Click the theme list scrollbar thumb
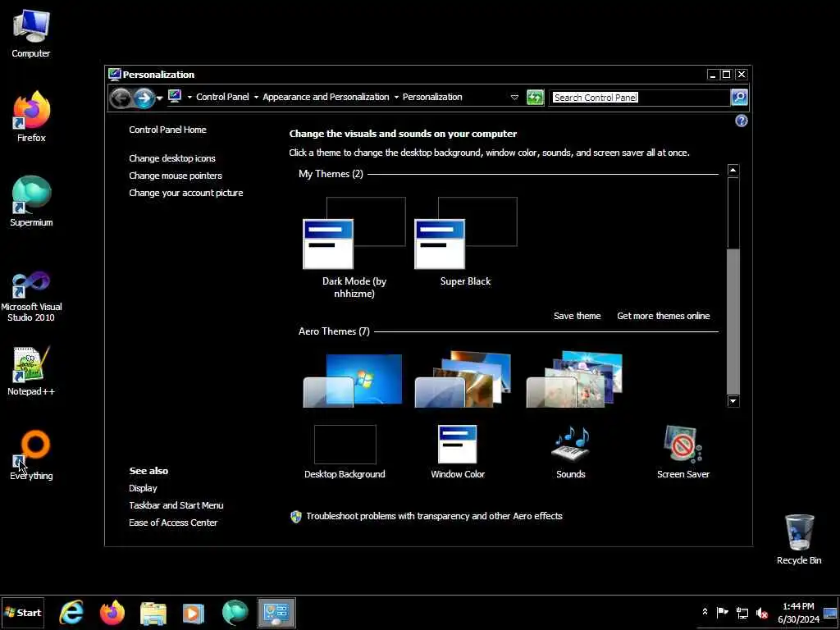This screenshot has width=840, height=630. [x=733, y=322]
